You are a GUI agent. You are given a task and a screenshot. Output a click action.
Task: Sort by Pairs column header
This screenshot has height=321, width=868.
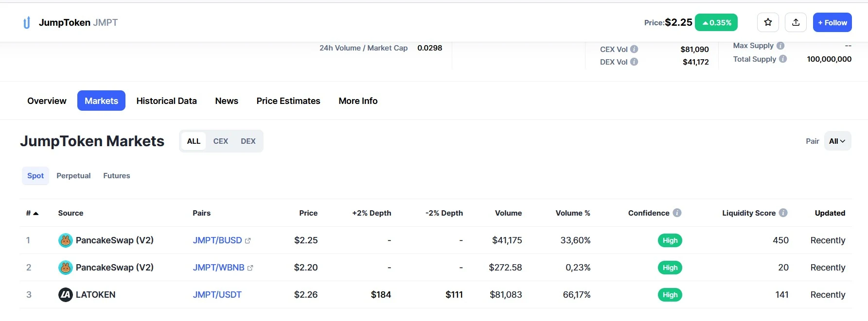[201, 213]
